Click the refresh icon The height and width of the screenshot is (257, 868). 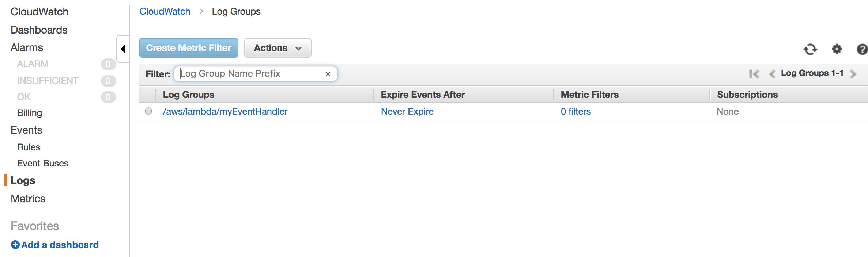coord(811,49)
